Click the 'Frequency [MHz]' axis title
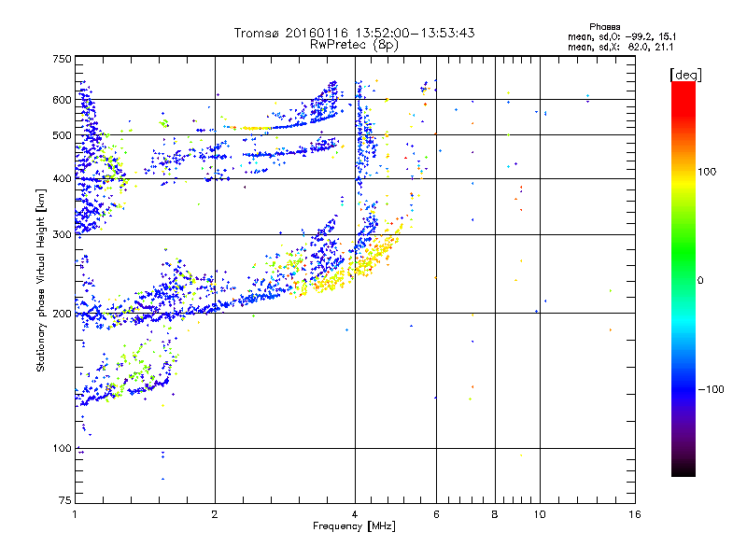Image resolution: width=747 pixels, height=560 pixels. (x=354, y=526)
